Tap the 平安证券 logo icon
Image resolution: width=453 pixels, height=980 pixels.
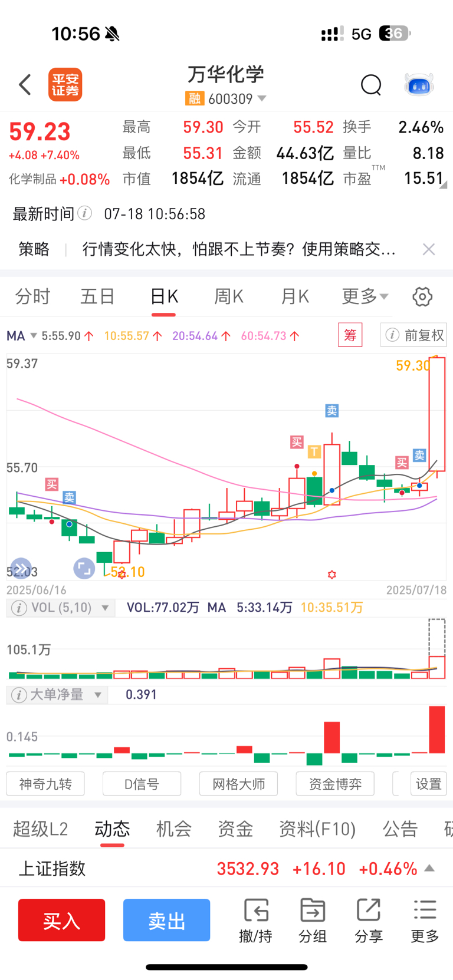coord(65,84)
